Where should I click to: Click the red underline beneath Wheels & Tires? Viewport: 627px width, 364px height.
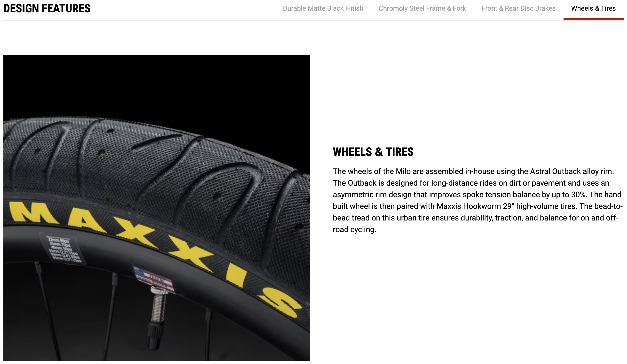click(593, 19)
